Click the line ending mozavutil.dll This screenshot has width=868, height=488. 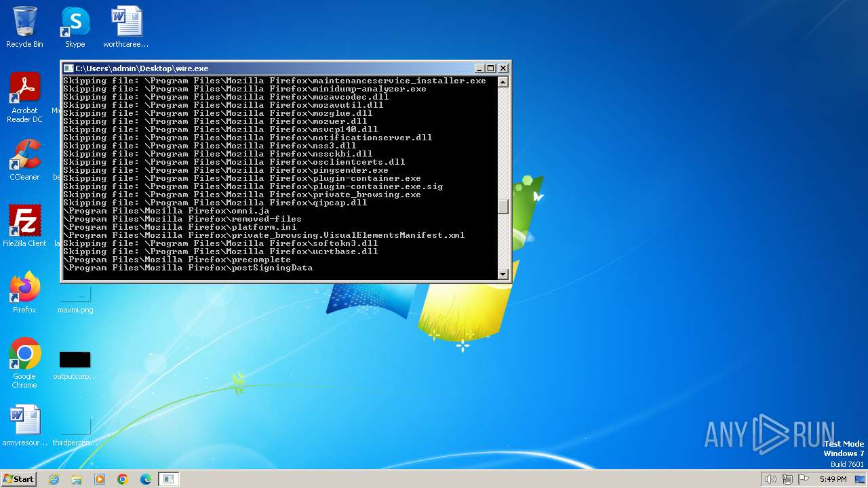(x=223, y=105)
